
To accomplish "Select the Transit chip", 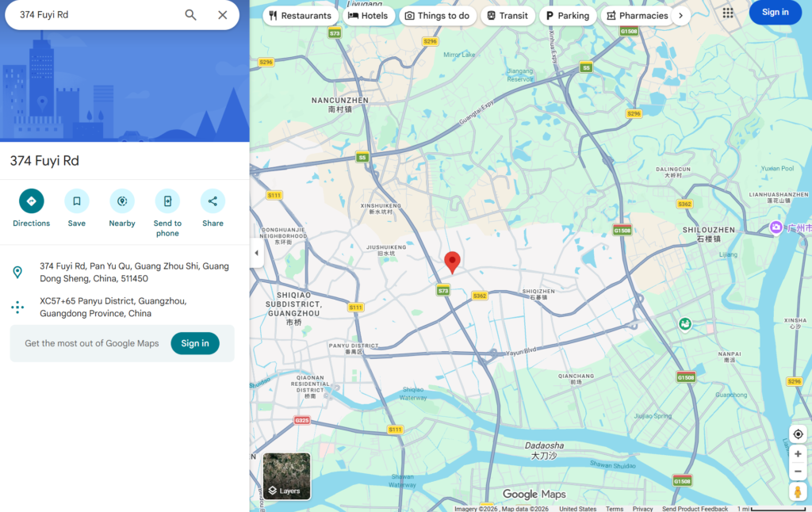I will pyautogui.click(x=507, y=16).
